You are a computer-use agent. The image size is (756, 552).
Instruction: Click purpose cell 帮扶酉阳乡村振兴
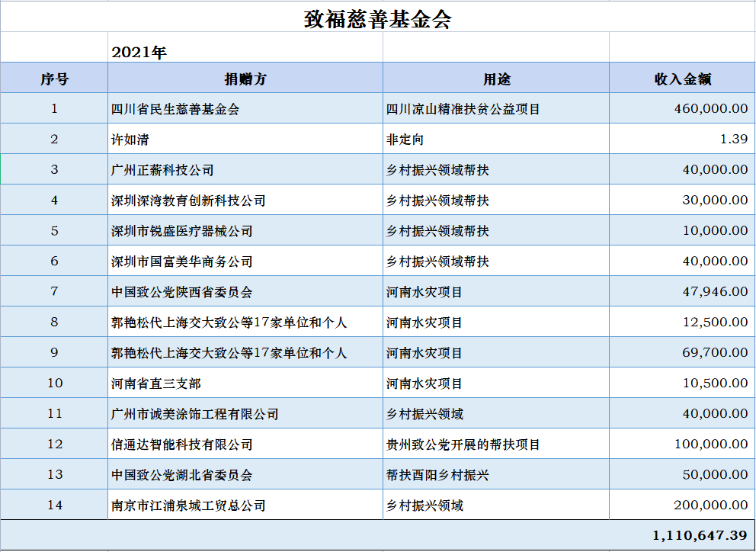click(x=496, y=473)
